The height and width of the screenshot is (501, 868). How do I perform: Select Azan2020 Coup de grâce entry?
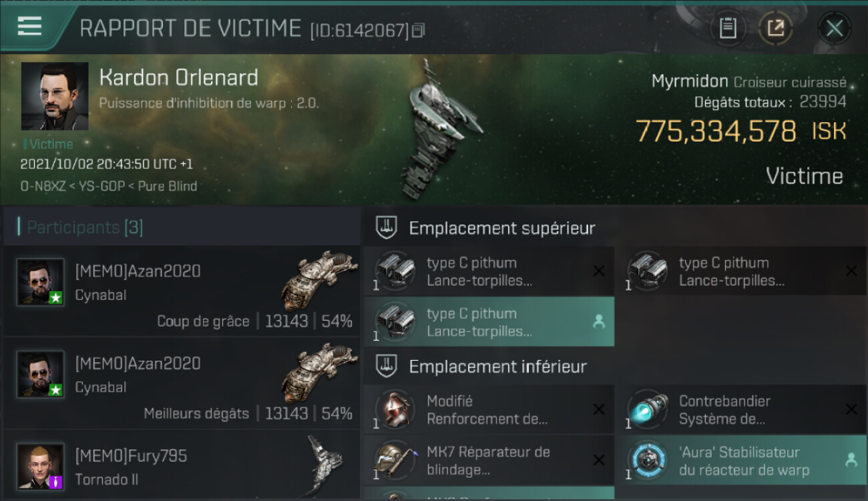point(182,291)
